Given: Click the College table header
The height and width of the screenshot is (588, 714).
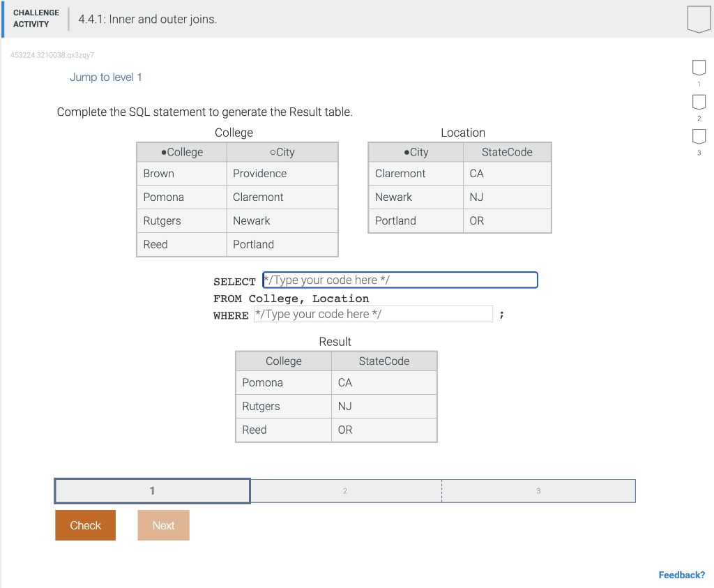Looking at the screenshot, I should pyautogui.click(x=234, y=133).
